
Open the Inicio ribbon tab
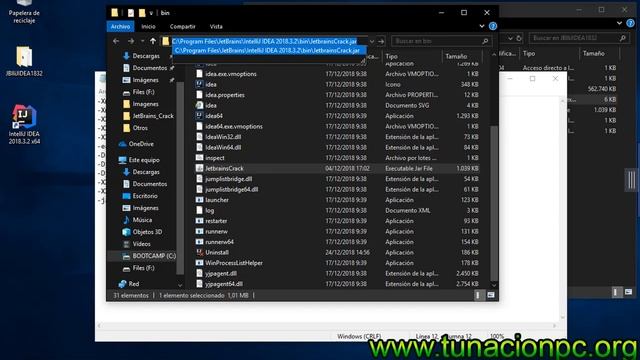[148, 27]
